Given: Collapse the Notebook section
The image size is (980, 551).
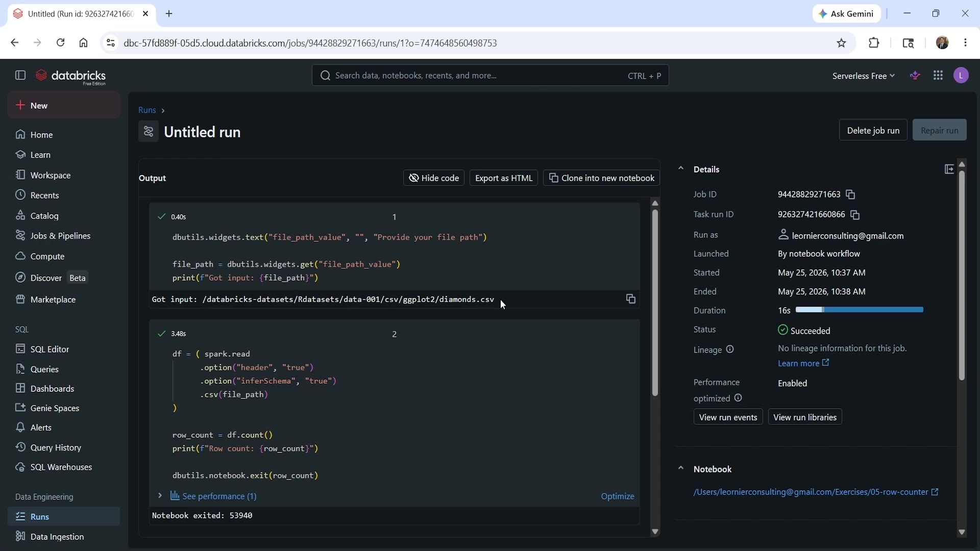Looking at the screenshot, I should (680, 468).
